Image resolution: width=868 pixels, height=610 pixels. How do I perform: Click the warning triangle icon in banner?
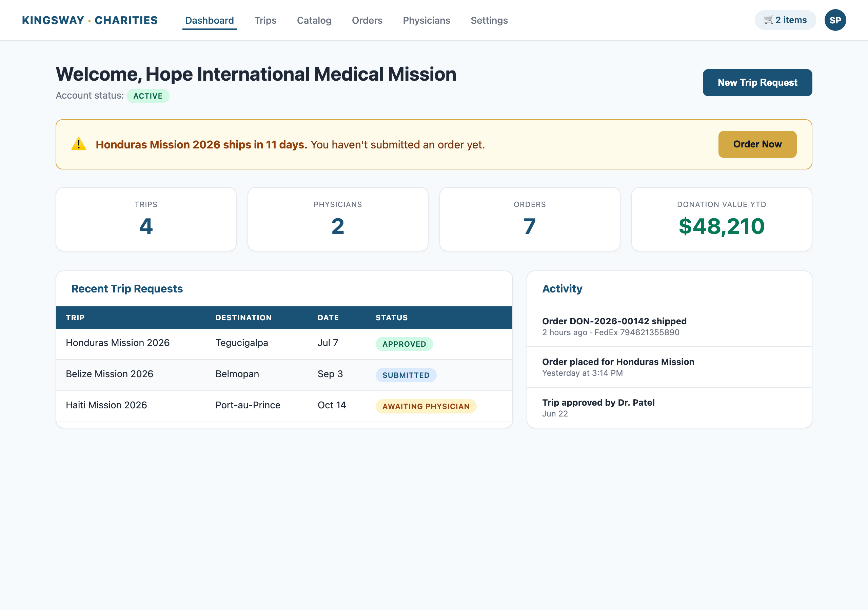click(79, 144)
